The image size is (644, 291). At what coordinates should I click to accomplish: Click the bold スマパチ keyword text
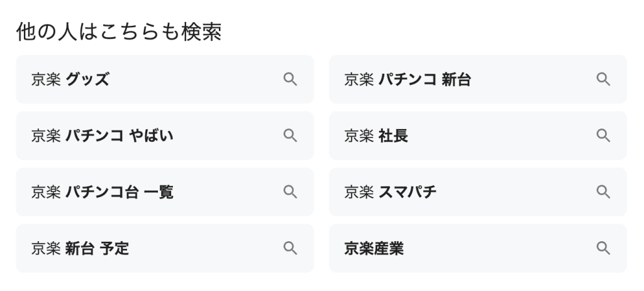[x=408, y=192]
